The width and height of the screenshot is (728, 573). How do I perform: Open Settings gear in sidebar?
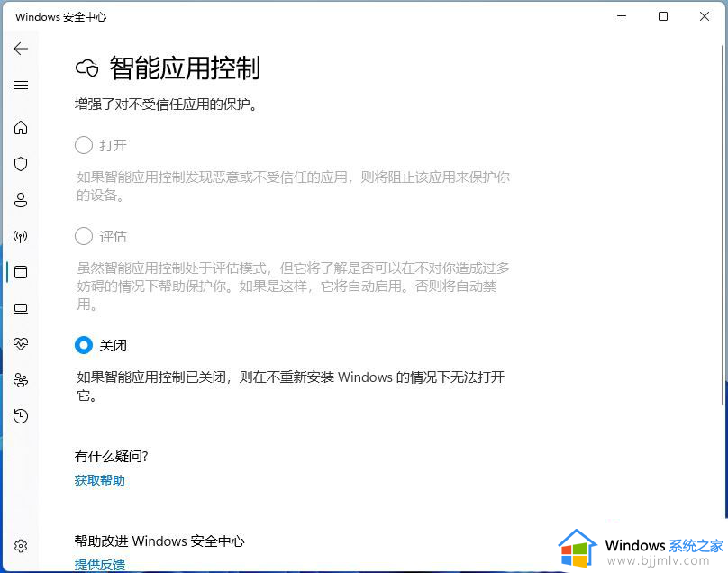point(21,546)
